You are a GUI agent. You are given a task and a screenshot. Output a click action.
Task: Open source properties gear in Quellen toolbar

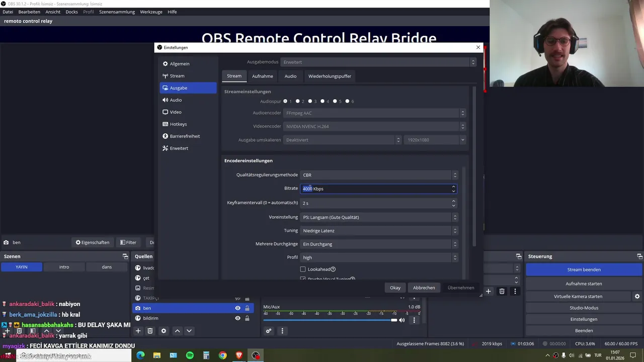164,331
